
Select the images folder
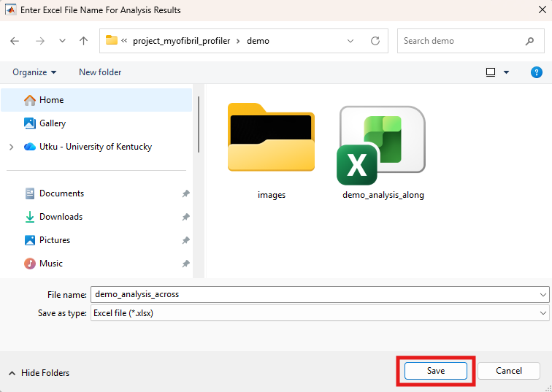click(271, 151)
